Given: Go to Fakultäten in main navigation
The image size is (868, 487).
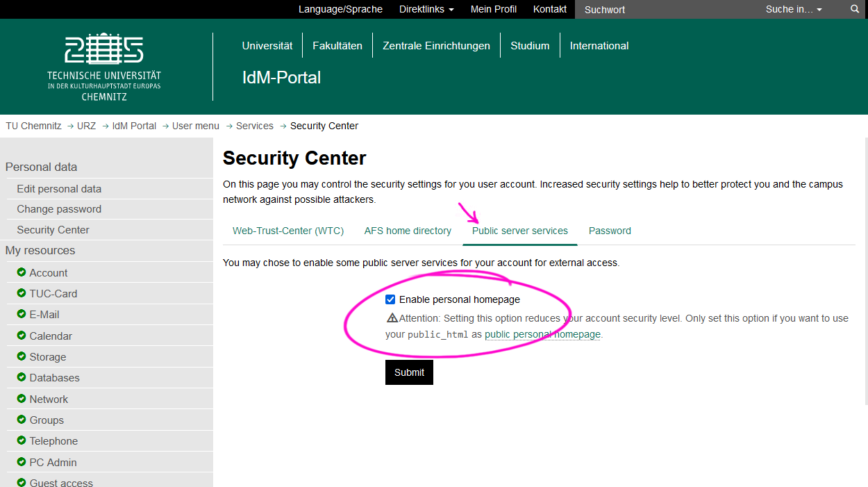Looking at the screenshot, I should [x=337, y=46].
